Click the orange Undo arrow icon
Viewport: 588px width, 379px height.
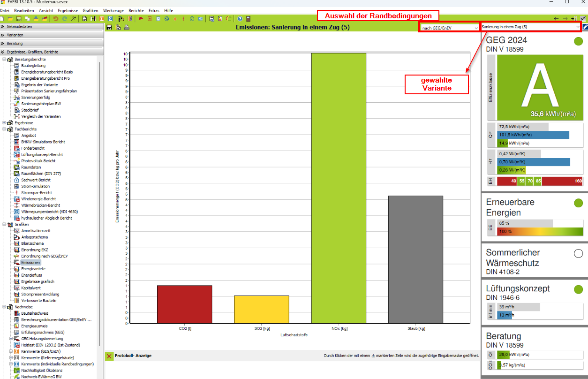point(56,19)
